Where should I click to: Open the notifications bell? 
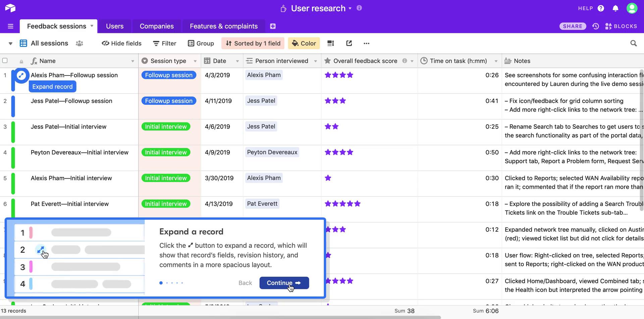pos(615,8)
